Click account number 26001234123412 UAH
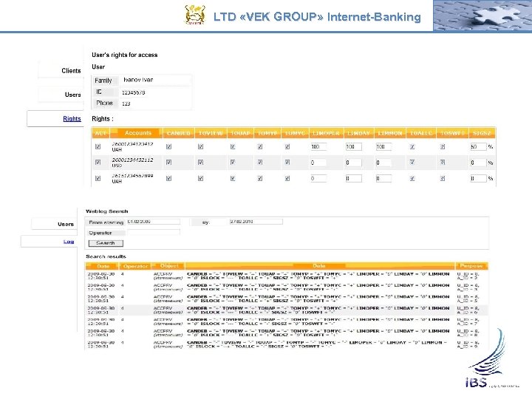This screenshot has width=532, height=399. coord(133,146)
